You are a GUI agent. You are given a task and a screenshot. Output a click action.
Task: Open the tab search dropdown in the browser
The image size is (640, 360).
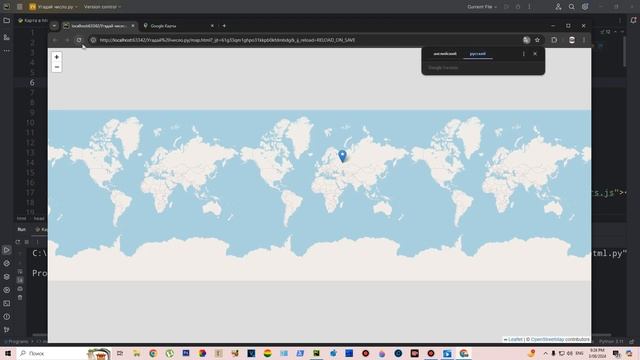pos(54,26)
